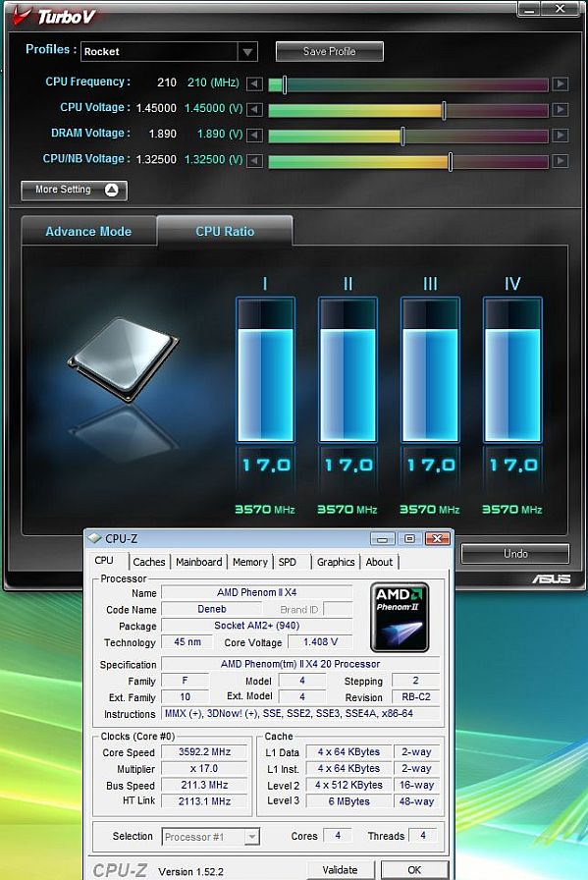Open the SPD tab in CPU-Z

(x=288, y=562)
